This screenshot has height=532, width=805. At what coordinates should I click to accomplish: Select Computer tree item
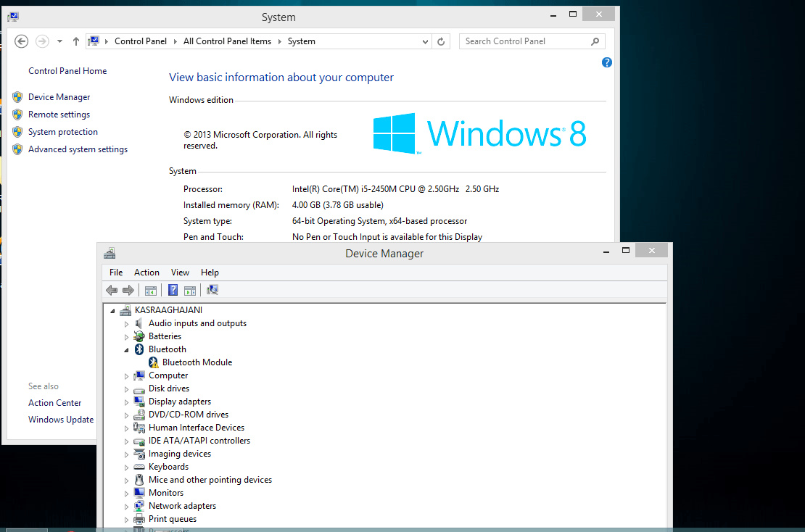[168, 375]
